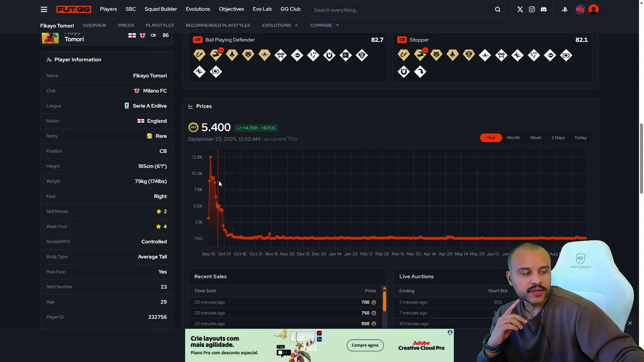The height and width of the screenshot is (362, 644).
Task: Click hook playstyle icon in Ball Playing Defender
Action: point(199,55)
